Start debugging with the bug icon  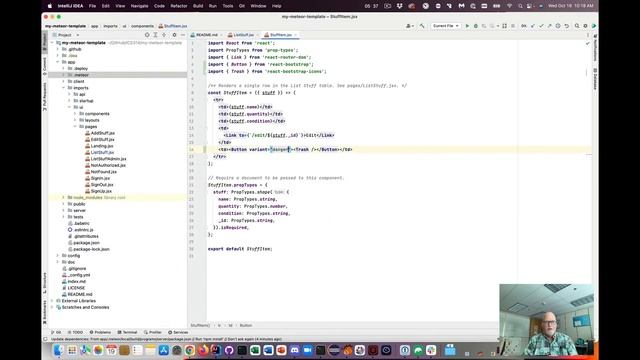coord(476,26)
